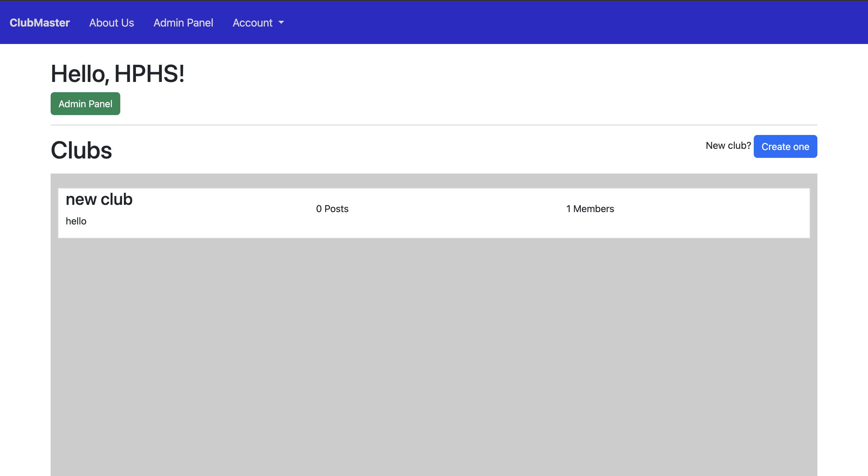Click the ClubMaster brand logo

click(39, 23)
